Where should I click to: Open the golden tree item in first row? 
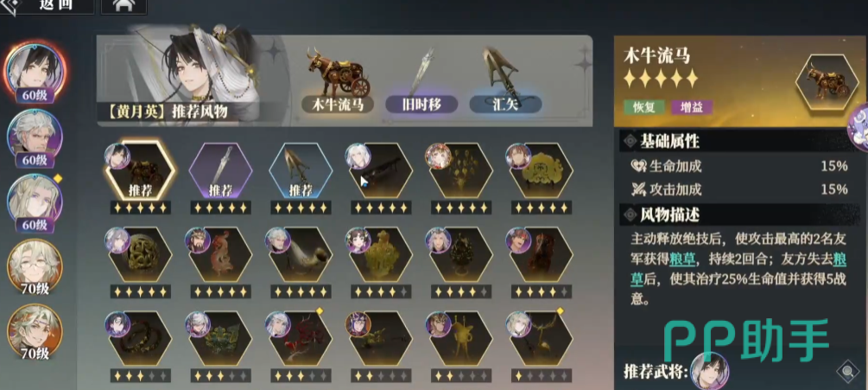click(461, 170)
